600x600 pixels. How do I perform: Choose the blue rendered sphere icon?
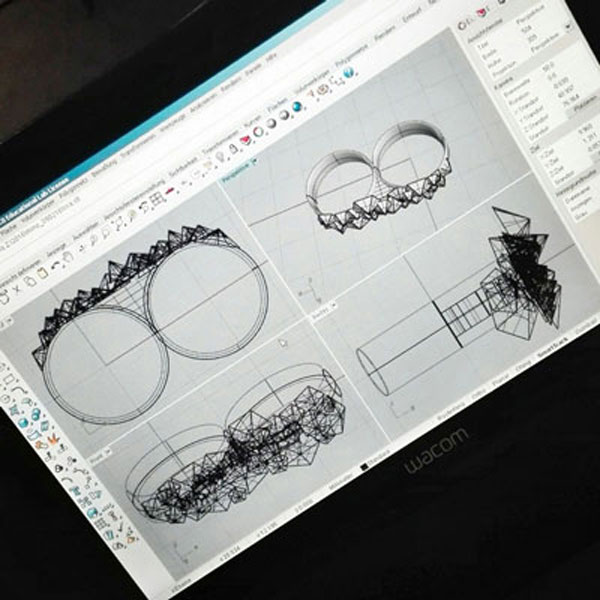click(297, 106)
